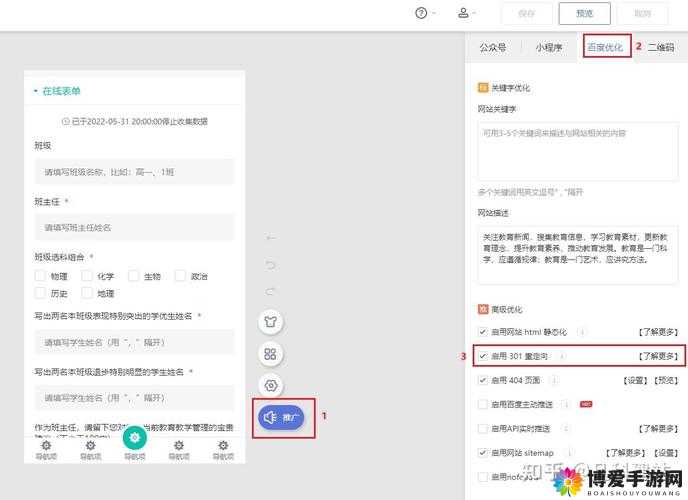Click the fifth 导航项 gear icon
Screen dimensions: 688x500
(x=223, y=446)
